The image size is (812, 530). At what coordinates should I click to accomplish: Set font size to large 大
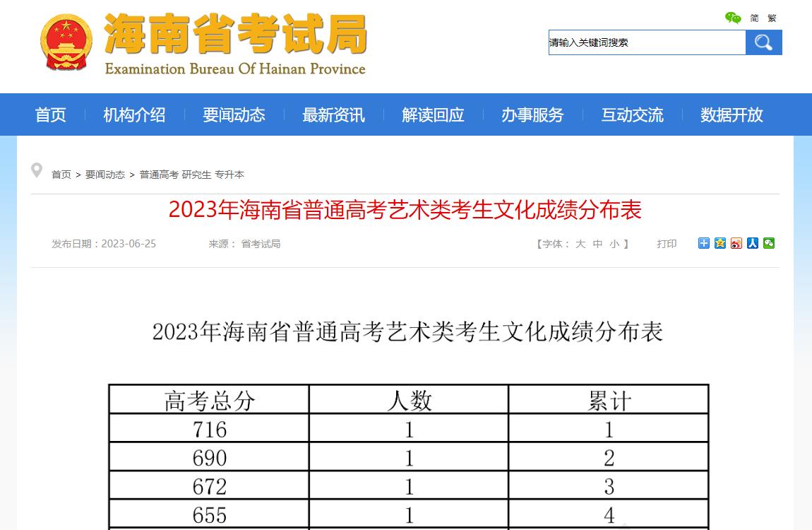[x=580, y=244]
